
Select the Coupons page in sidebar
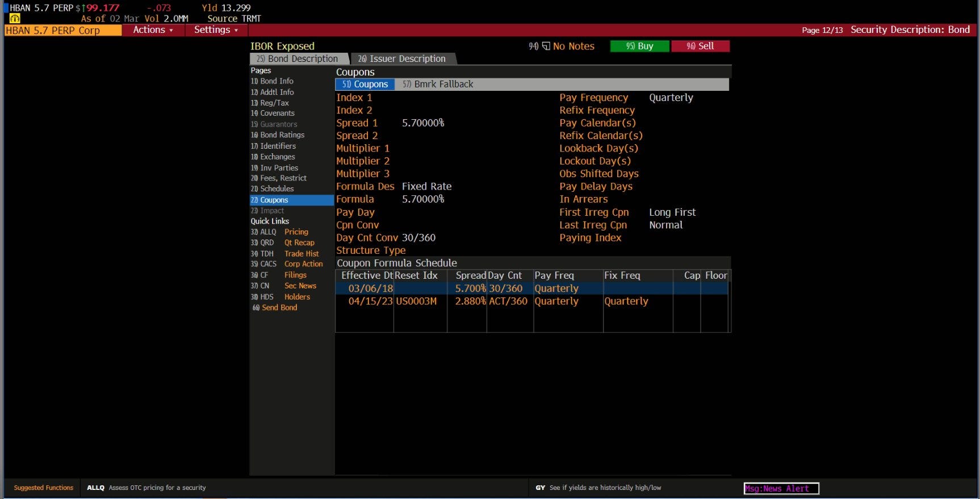click(291, 200)
